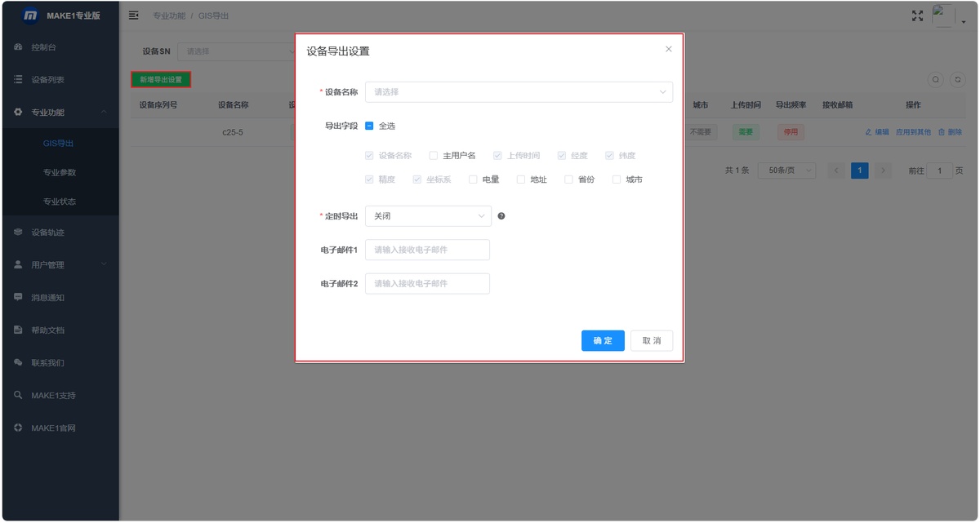The image size is (980, 523).
Task: Collapse the sidebar with the menu fold icon
Action: (134, 16)
